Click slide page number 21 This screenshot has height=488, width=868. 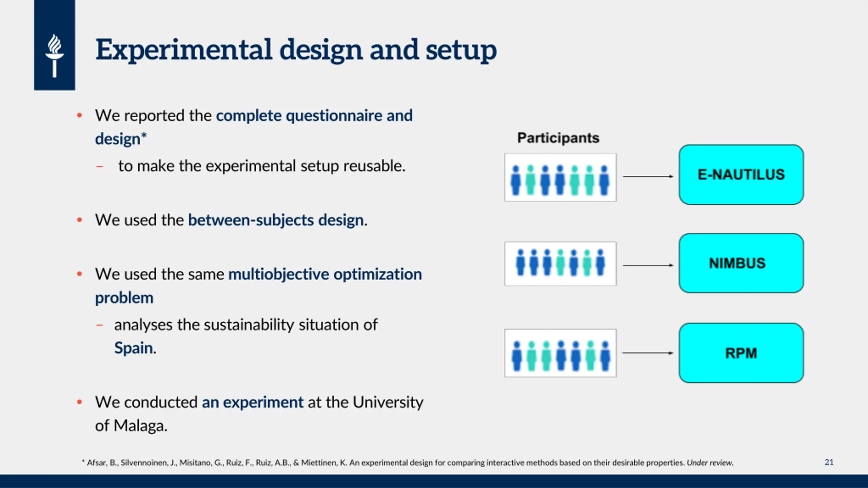pos(829,462)
